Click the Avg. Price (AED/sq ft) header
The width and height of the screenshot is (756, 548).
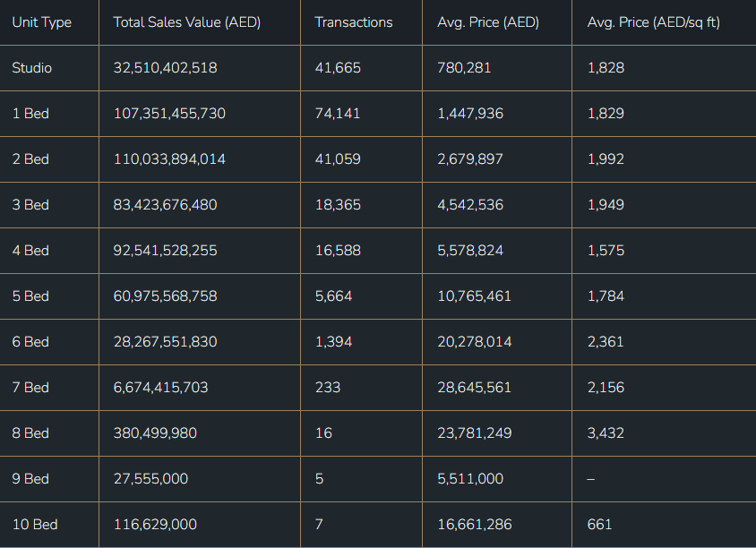[x=653, y=22]
